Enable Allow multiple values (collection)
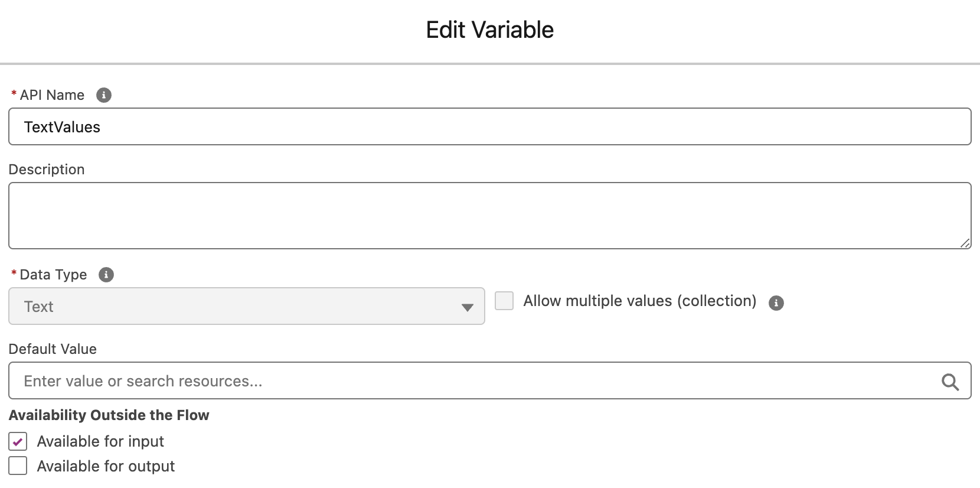The width and height of the screenshot is (980, 488). click(x=504, y=301)
